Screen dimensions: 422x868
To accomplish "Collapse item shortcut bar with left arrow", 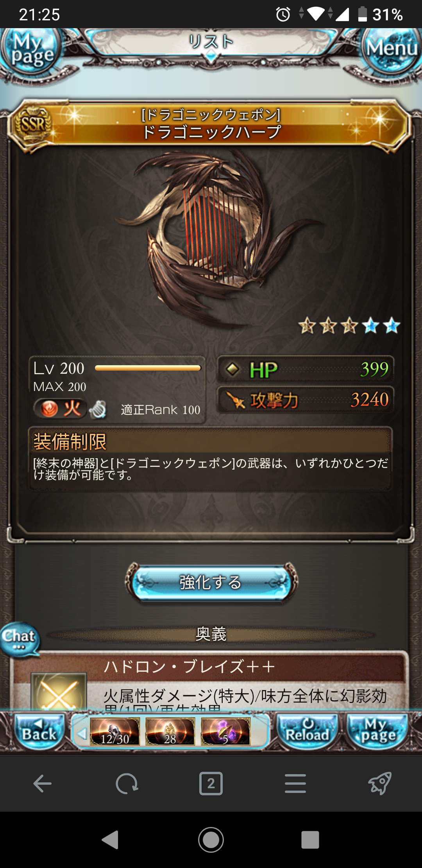I will tap(82, 734).
